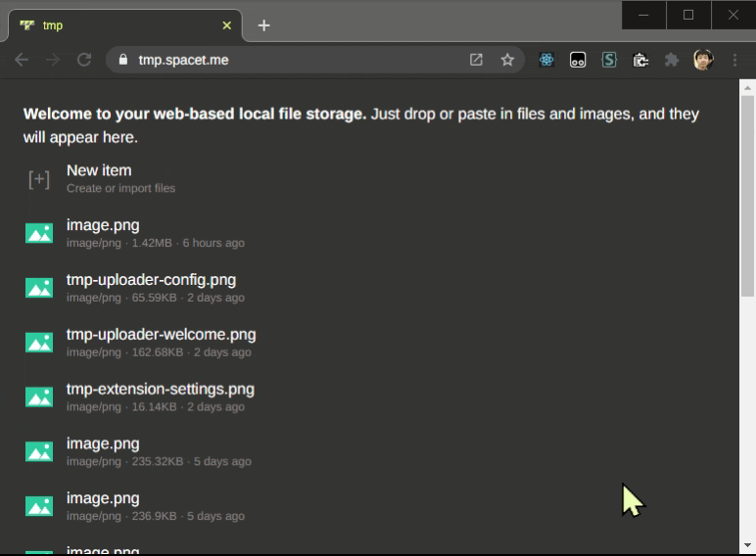Open the React DevTools extension icon
This screenshot has height=556, width=756.
(546, 60)
